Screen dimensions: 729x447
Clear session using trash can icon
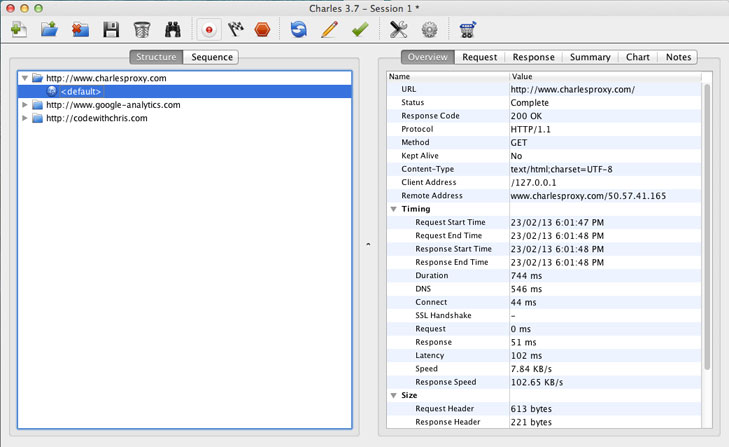[142, 30]
